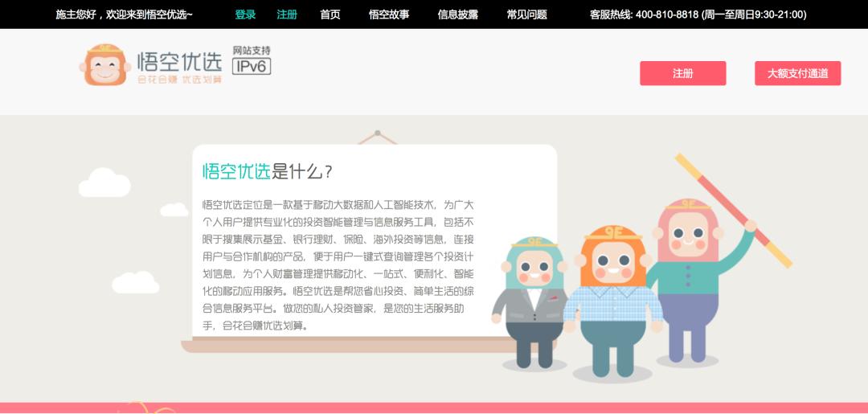This screenshot has width=868, height=414.
Task: Click the 大额支付通道 button
Action: tap(798, 73)
